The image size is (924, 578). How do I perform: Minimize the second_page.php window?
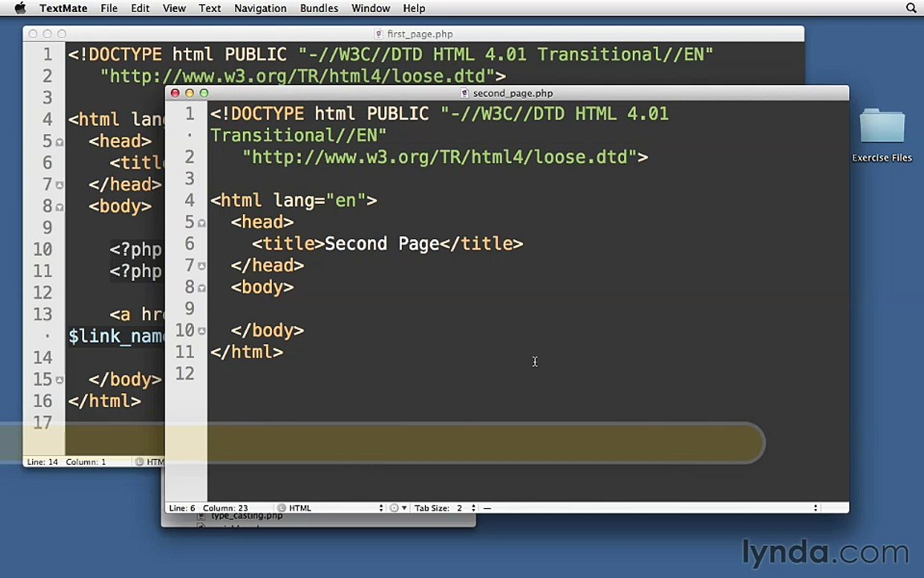click(x=189, y=93)
